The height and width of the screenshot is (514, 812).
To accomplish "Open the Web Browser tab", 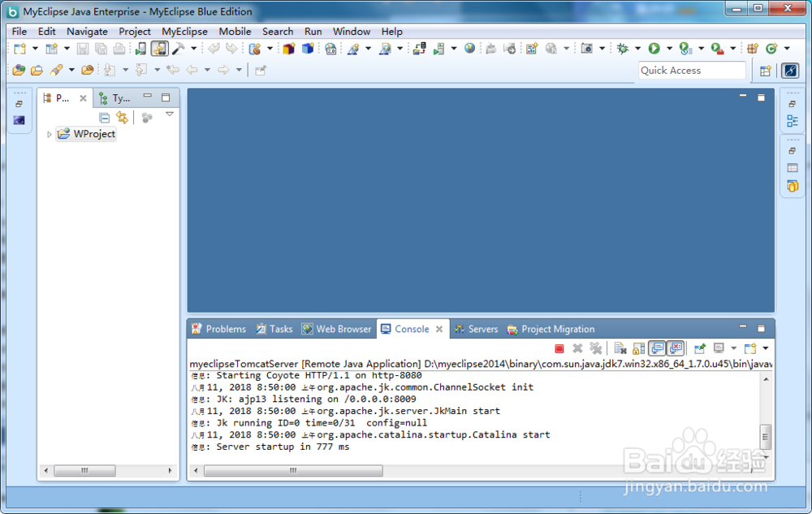I will click(337, 329).
